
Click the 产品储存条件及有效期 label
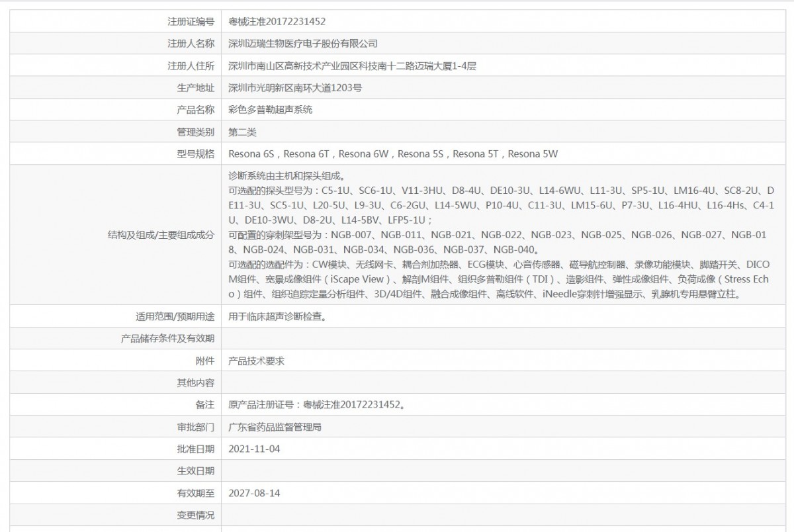[x=167, y=338]
